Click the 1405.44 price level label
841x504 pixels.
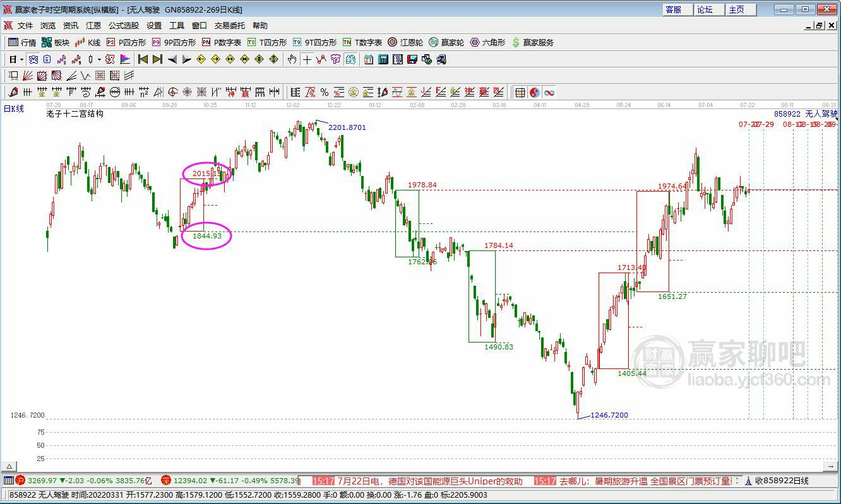coord(632,373)
